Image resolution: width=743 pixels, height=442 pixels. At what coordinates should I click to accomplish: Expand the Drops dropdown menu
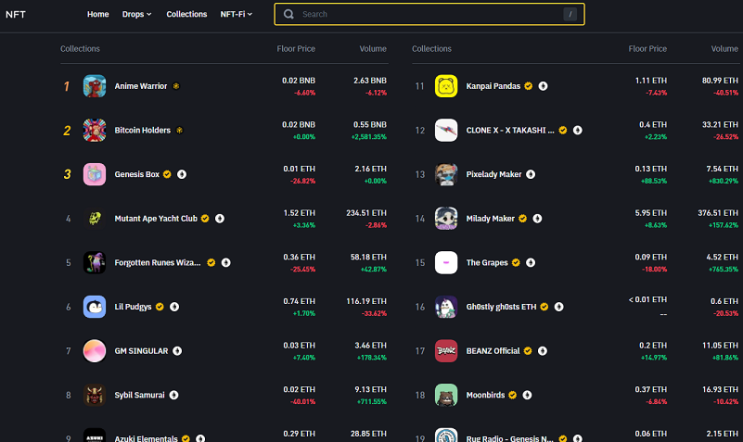[x=137, y=14]
